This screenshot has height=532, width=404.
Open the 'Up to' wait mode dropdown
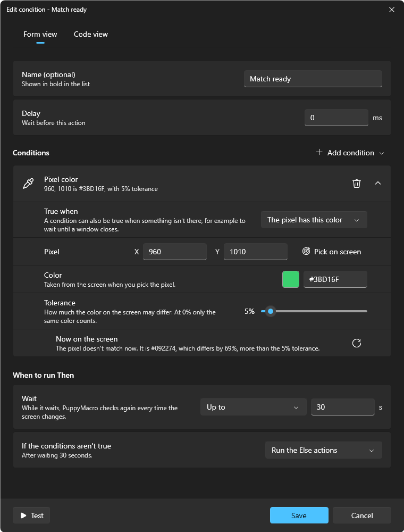[254, 407]
